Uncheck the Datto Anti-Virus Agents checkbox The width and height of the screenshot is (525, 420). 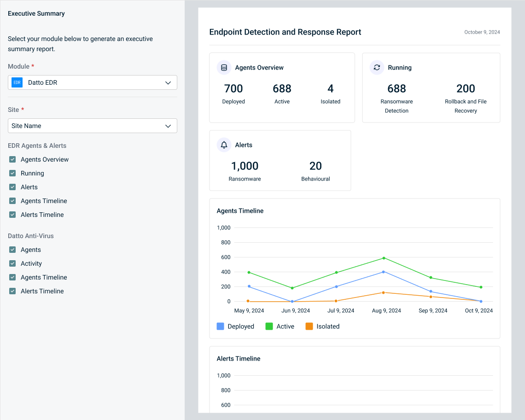point(12,250)
